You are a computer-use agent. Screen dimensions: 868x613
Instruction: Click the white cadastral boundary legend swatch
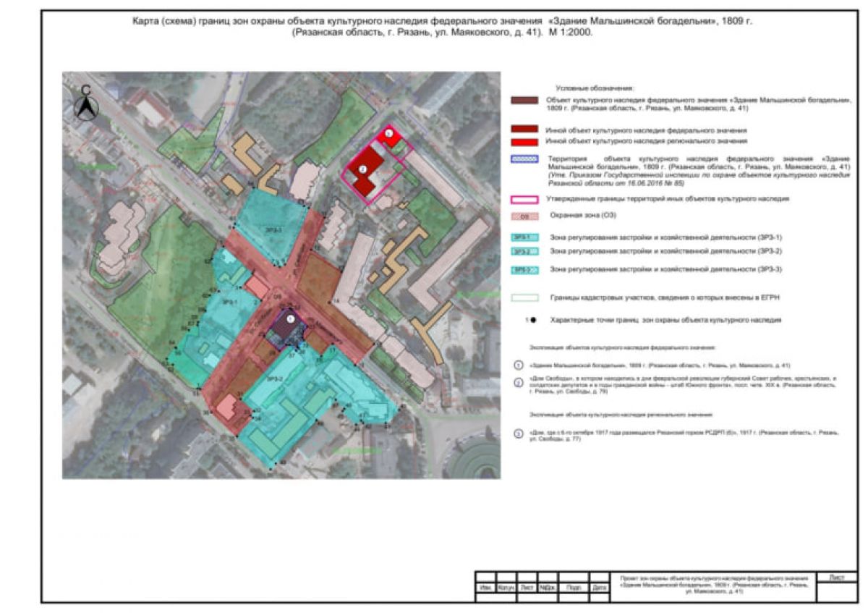(x=524, y=297)
